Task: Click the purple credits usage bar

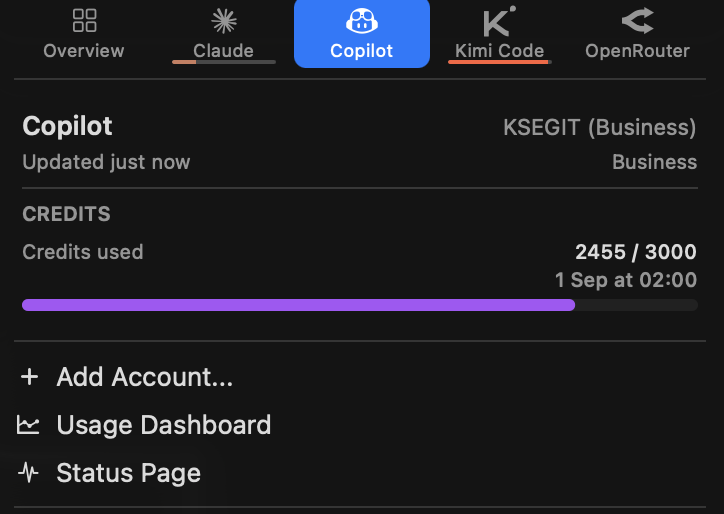Action: click(x=360, y=305)
